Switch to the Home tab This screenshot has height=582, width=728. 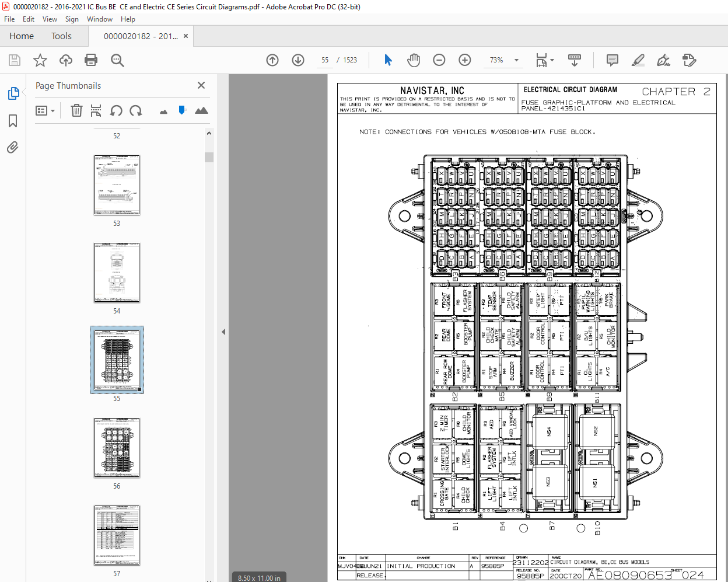pos(22,36)
